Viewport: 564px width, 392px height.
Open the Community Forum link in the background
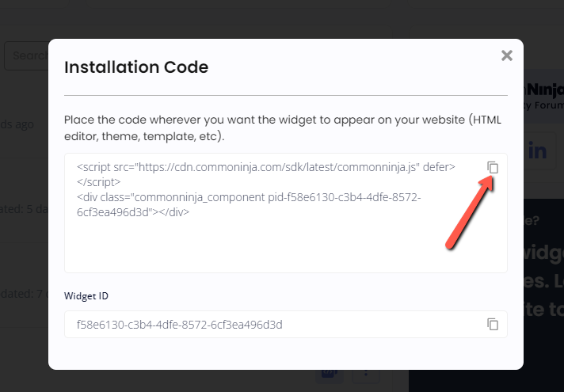544,105
